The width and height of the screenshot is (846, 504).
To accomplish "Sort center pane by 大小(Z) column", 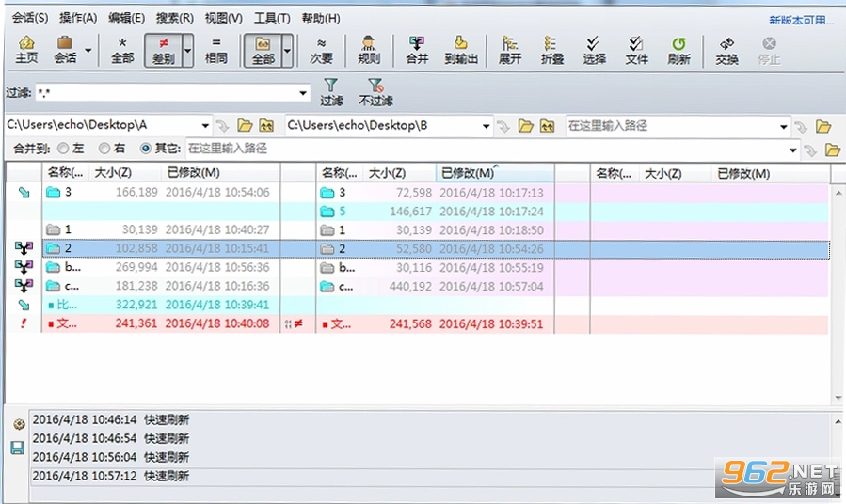I will point(399,173).
